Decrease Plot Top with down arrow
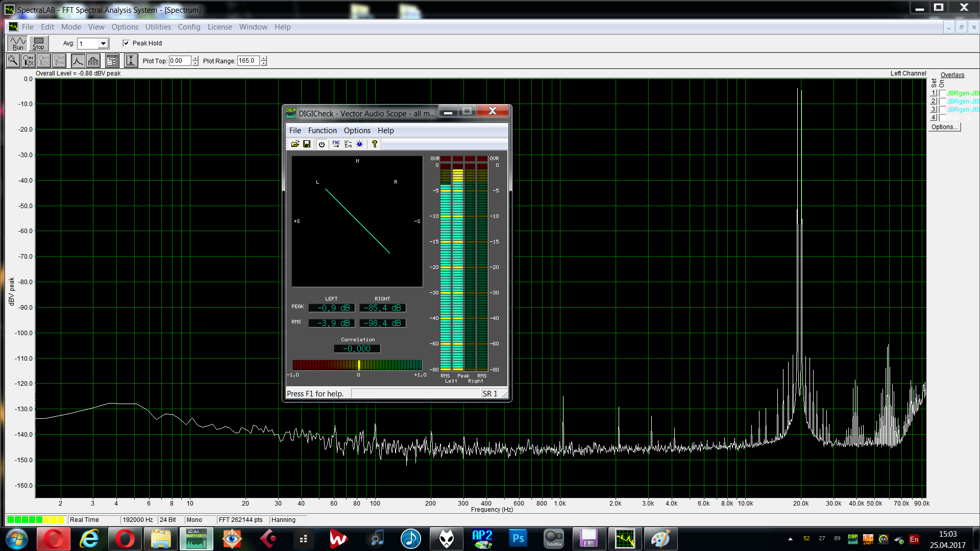 [195, 63]
